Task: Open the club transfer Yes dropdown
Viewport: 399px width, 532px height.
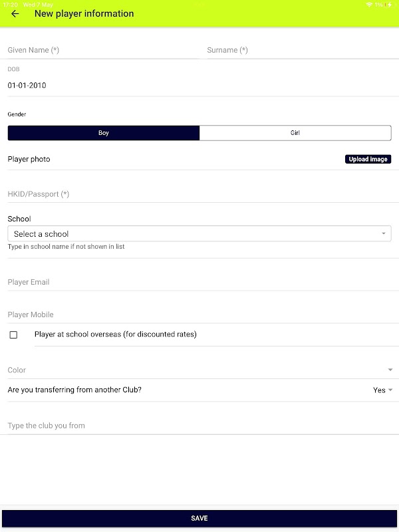Action: coord(382,390)
